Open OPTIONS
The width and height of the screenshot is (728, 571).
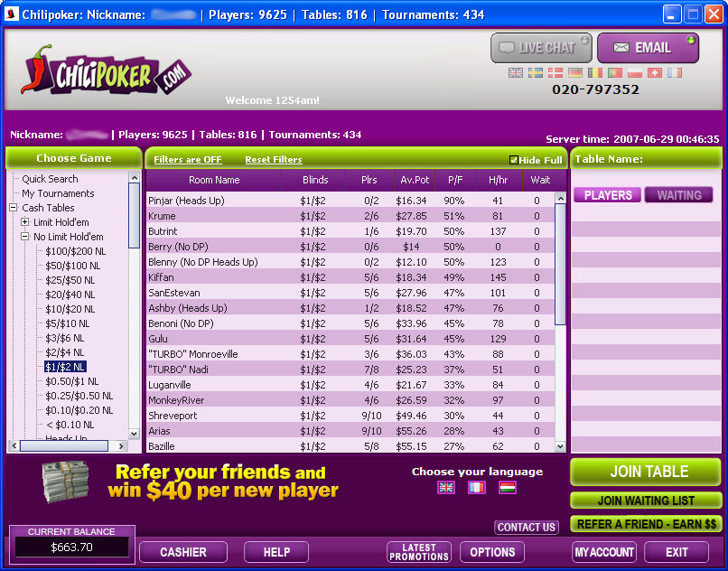[492, 552]
